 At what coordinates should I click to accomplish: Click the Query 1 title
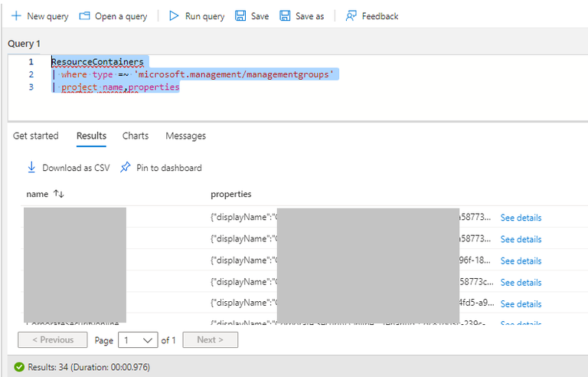(24, 44)
